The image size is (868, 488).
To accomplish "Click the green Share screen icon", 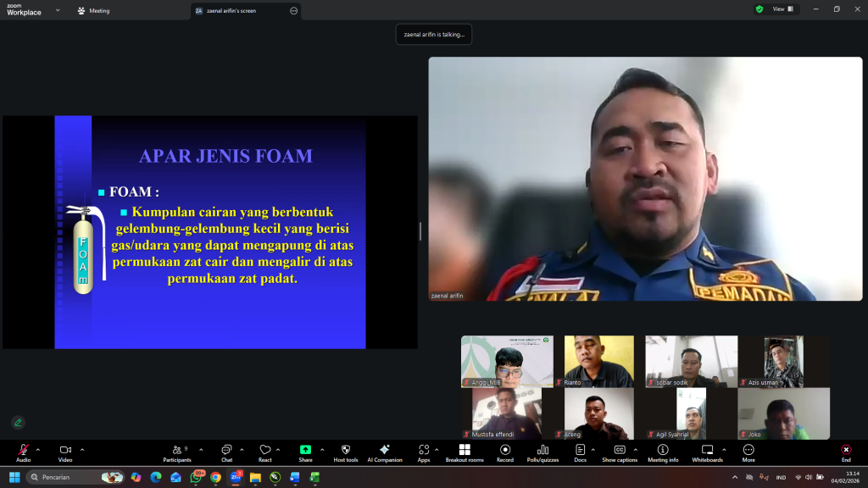I will pos(305,450).
